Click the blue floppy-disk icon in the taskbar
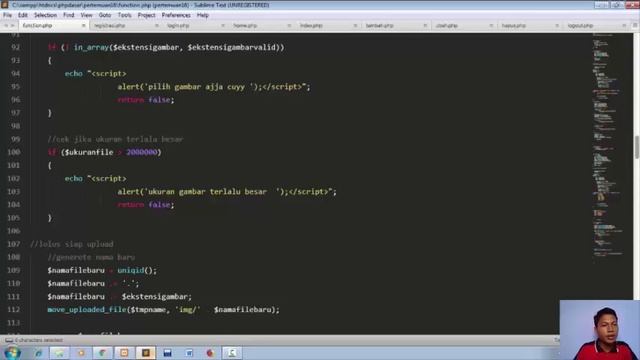The image size is (640, 360). [167, 353]
